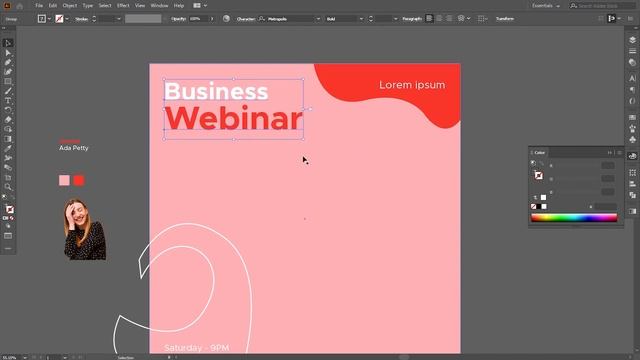This screenshot has width=640, height=360.
Task: Select the Type tool
Action: click(8, 100)
